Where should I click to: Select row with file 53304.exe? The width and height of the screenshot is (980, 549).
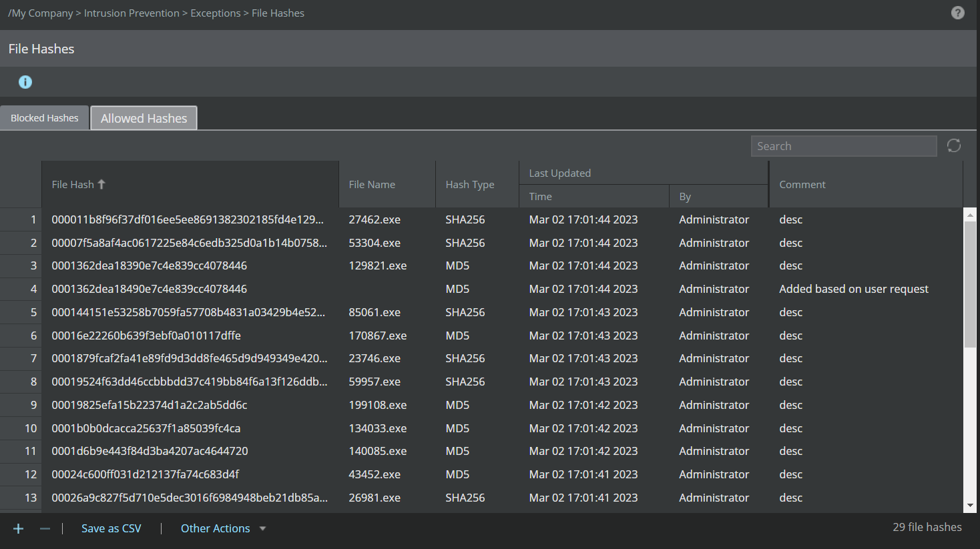tap(481, 243)
